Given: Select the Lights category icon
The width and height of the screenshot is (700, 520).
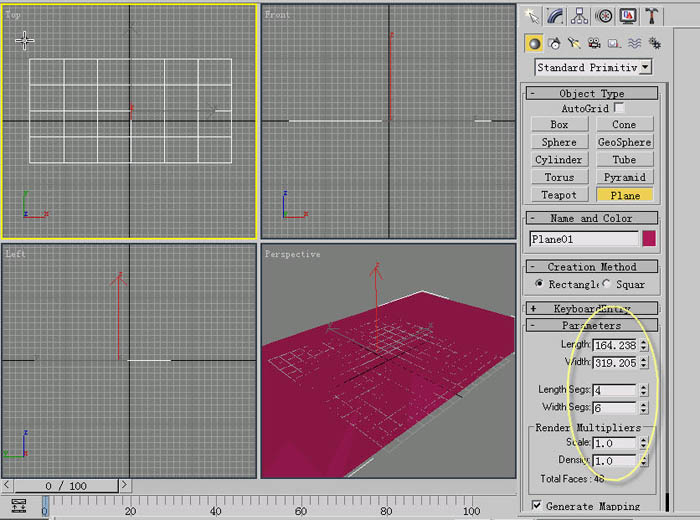Looking at the screenshot, I should pos(575,43).
